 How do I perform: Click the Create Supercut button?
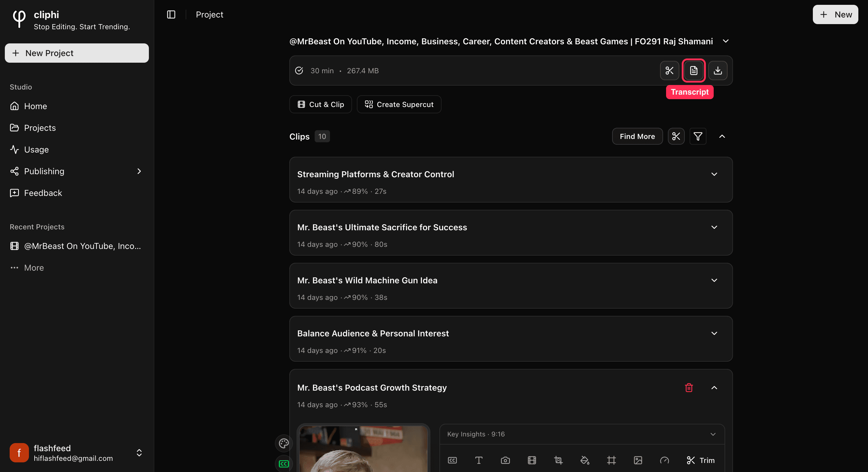pos(399,105)
